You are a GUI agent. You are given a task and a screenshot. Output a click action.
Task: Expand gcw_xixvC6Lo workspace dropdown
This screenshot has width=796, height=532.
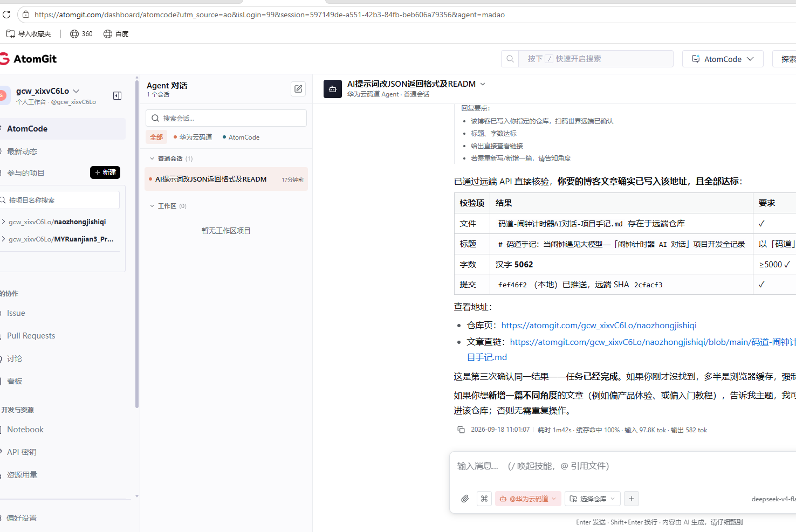(x=76, y=91)
